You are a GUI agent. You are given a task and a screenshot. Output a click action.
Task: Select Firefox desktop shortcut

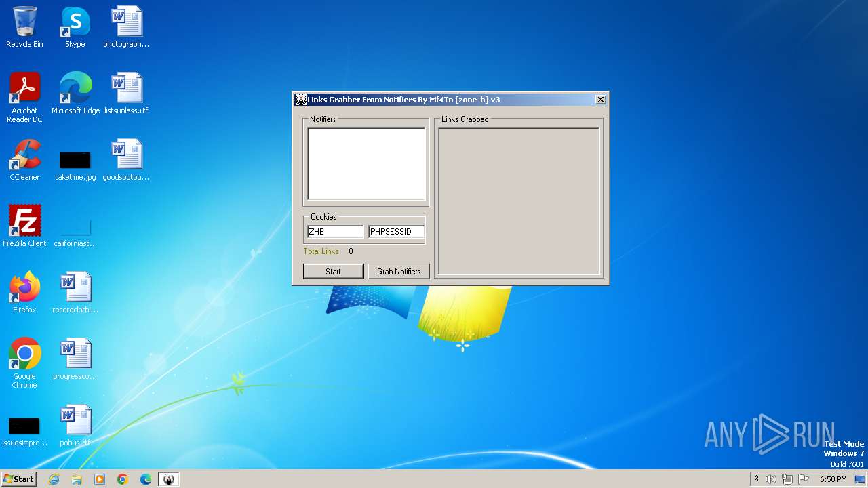click(24, 293)
